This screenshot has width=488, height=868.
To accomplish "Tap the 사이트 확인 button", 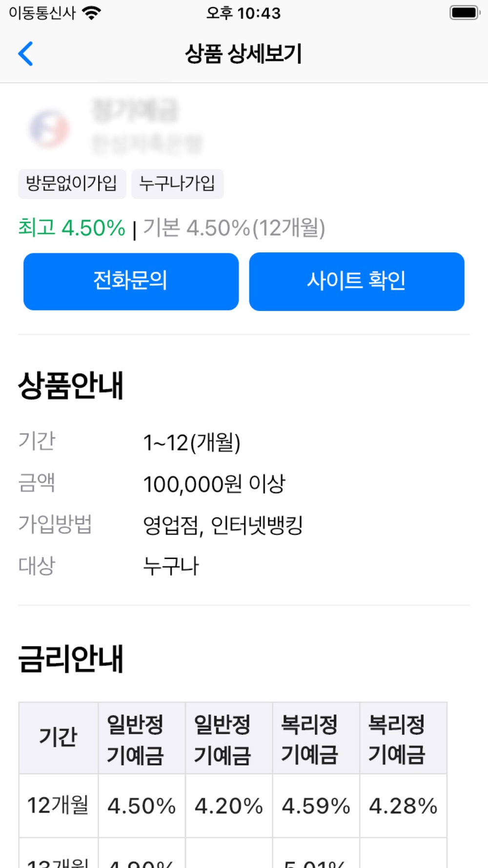I will (x=357, y=281).
